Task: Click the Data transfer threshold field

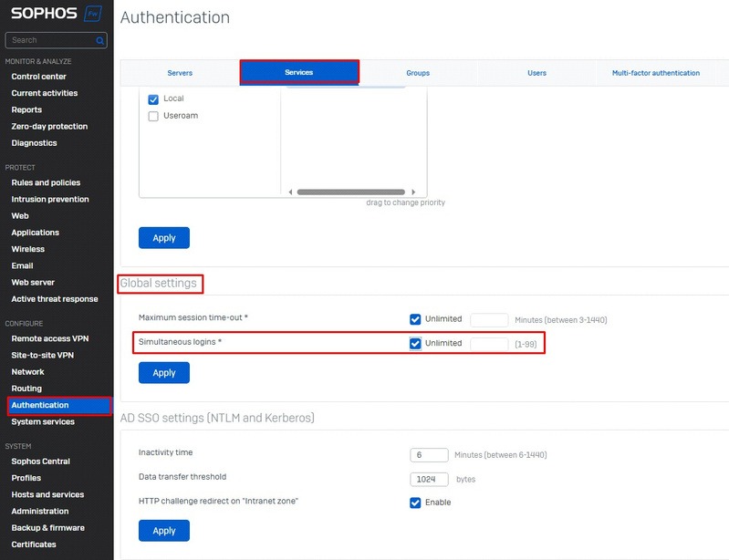Action: [x=429, y=479]
